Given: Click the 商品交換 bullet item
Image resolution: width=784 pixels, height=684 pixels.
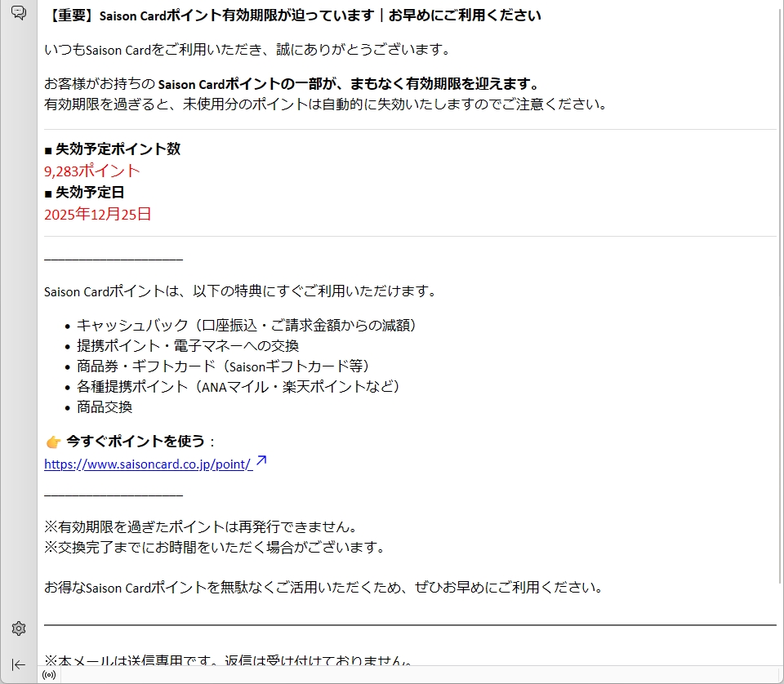Looking at the screenshot, I should pos(105,406).
